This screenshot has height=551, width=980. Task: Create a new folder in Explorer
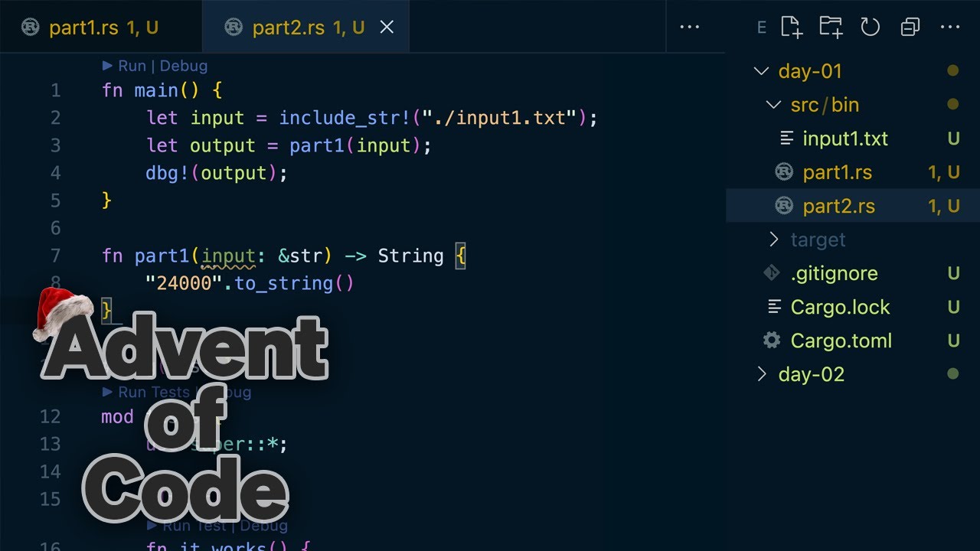point(831,27)
